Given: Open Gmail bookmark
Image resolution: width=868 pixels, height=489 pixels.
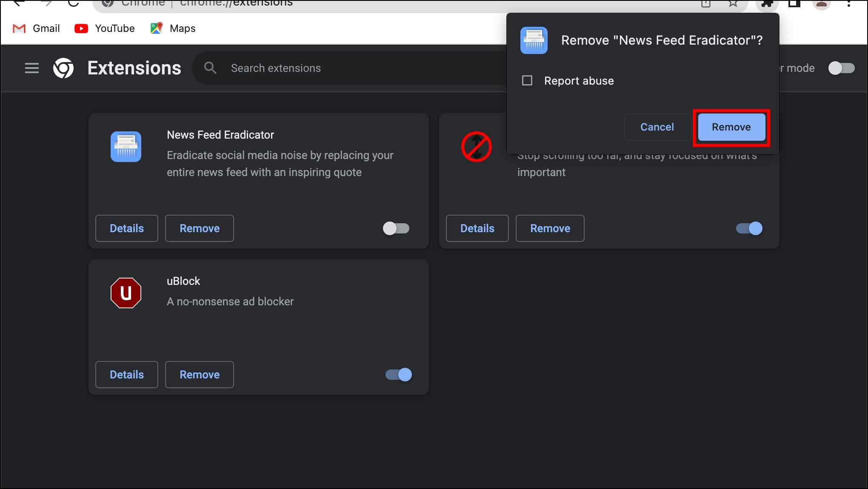Looking at the screenshot, I should [x=36, y=28].
